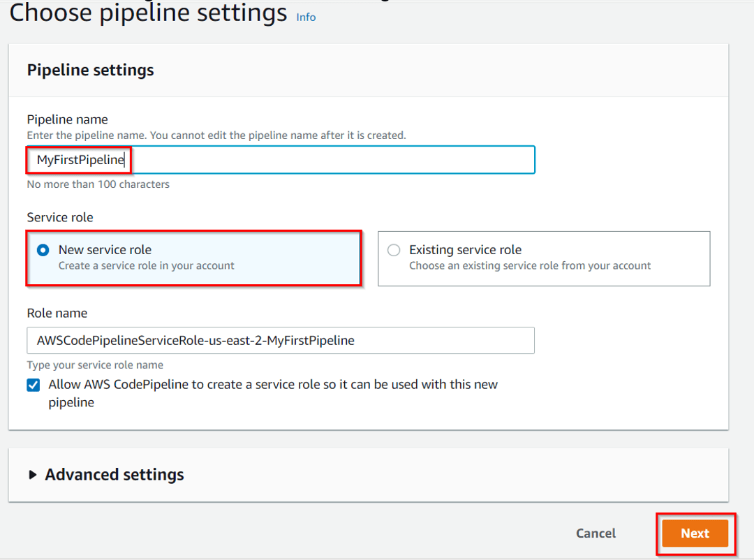
Task: Choose the Existing service role radio button
Action: [x=394, y=250]
